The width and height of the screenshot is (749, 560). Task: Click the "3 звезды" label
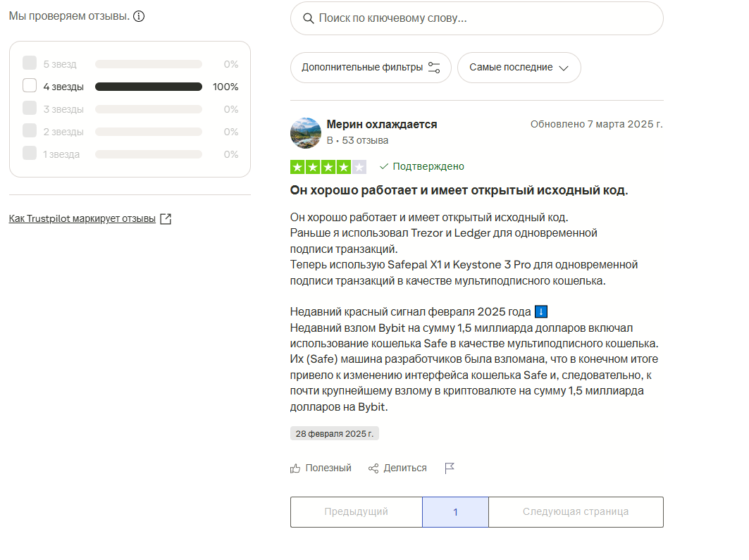[x=63, y=109]
